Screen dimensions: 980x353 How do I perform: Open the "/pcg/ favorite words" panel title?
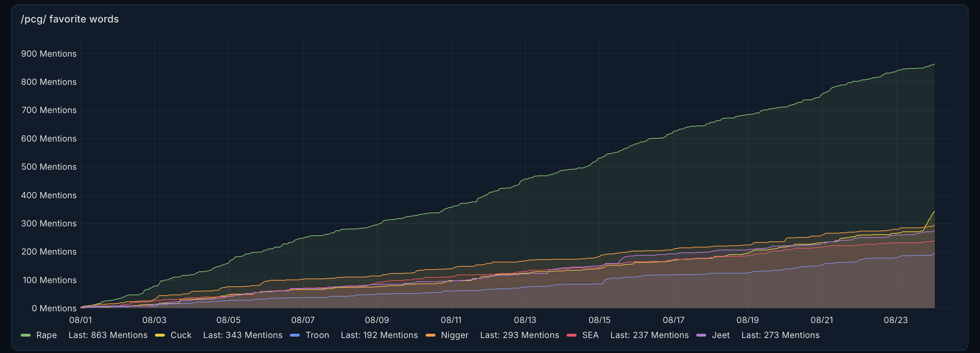[70, 19]
